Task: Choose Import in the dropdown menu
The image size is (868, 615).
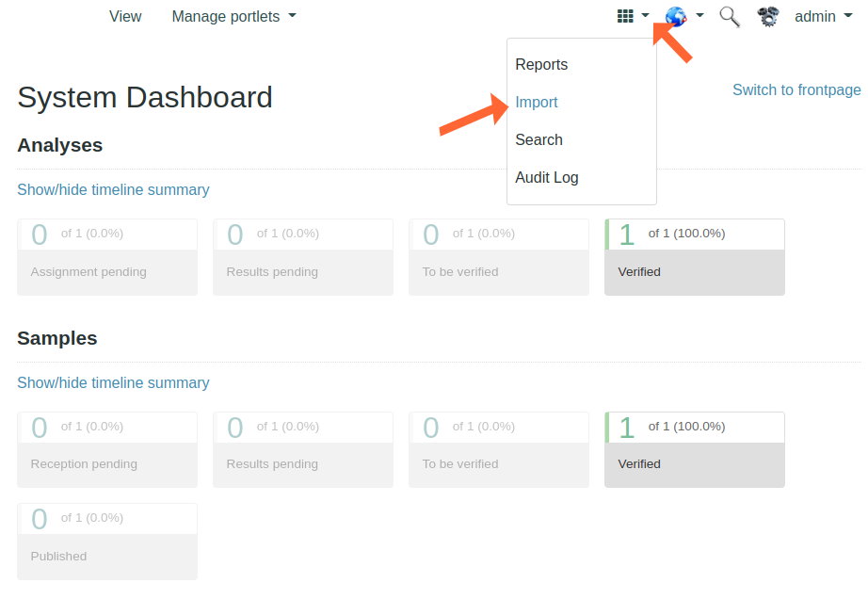Action: pos(537,103)
